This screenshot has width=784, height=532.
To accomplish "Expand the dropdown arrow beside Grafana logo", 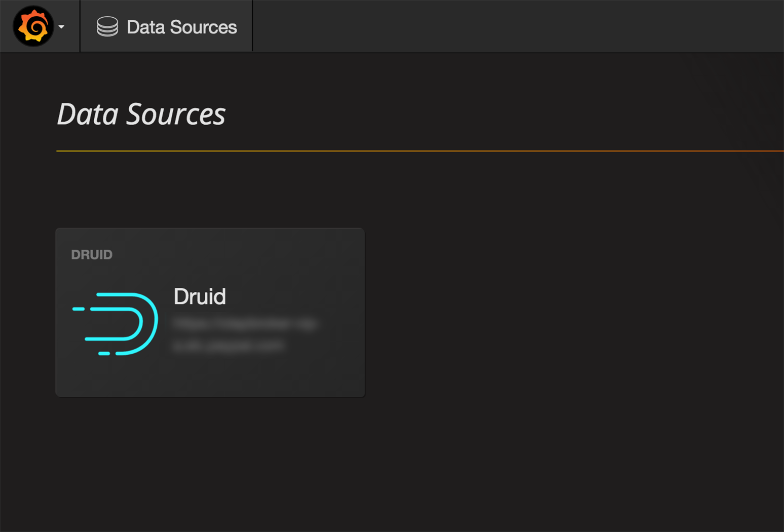I will pyautogui.click(x=61, y=27).
